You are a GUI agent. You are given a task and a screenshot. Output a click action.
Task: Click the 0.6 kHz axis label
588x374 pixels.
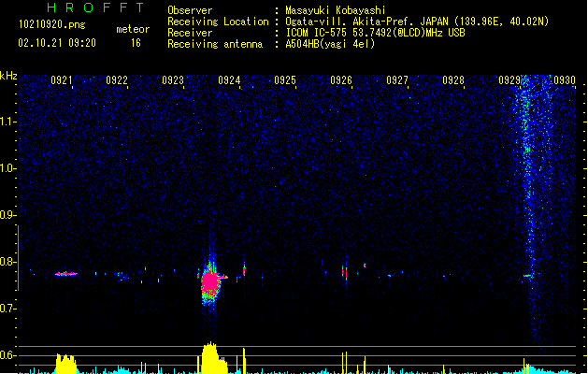[x=8, y=355]
